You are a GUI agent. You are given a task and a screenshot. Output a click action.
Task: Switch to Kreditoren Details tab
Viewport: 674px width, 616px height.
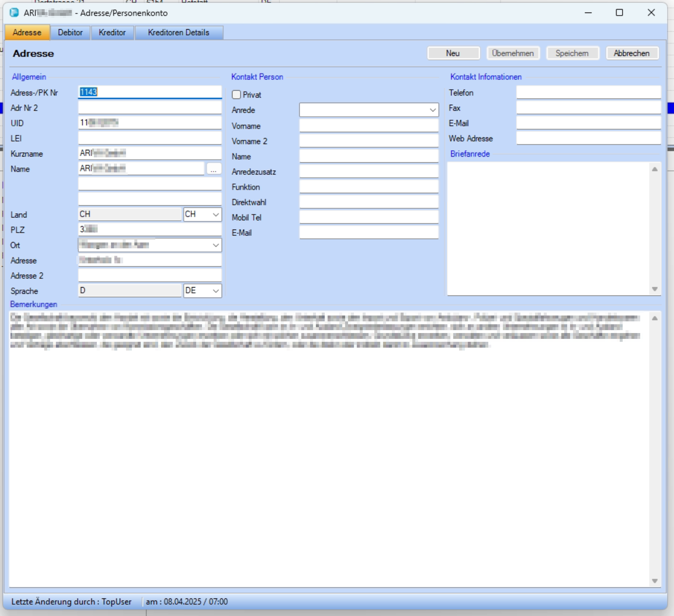click(x=179, y=33)
